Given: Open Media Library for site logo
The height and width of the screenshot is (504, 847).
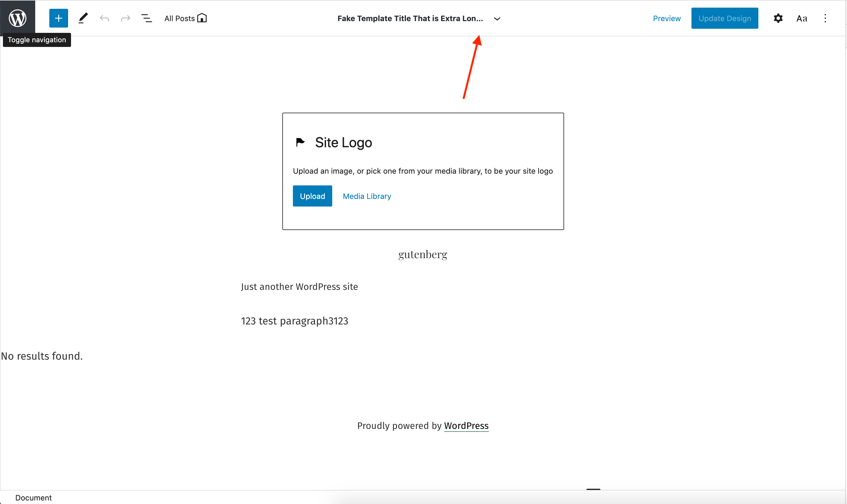Looking at the screenshot, I should pyautogui.click(x=367, y=196).
